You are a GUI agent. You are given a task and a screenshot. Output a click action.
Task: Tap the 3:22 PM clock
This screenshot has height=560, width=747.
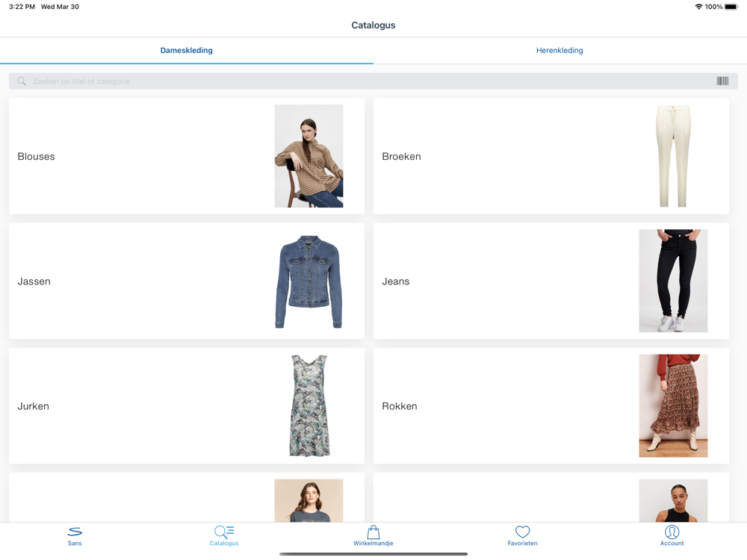coord(22,7)
